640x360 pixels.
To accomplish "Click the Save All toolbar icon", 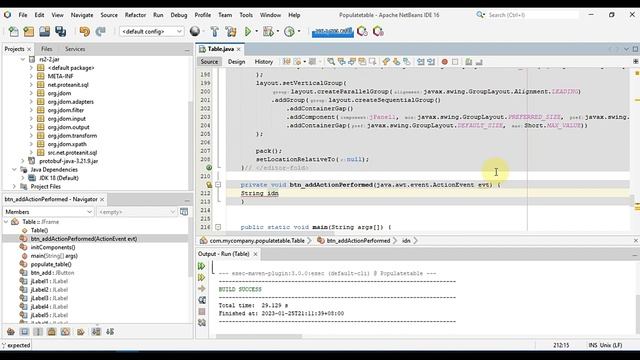I will 61,31.
